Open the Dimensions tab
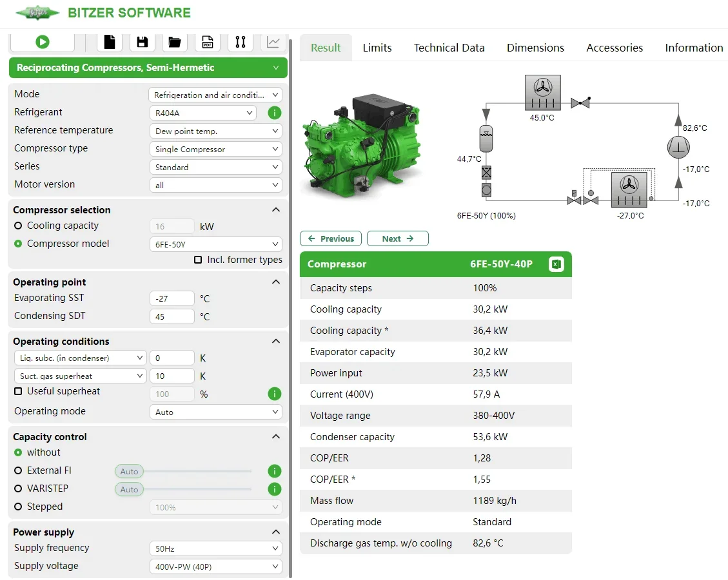 point(535,48)
